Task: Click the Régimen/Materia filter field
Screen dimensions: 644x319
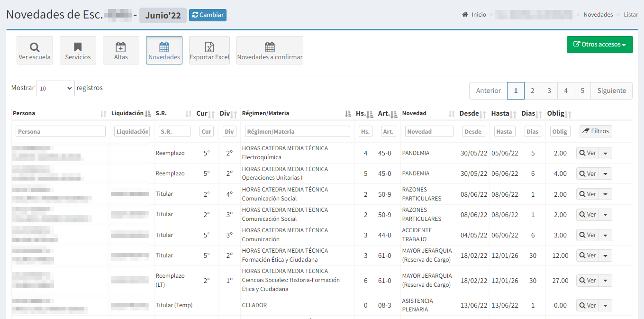Action: [x=298, y=131]
